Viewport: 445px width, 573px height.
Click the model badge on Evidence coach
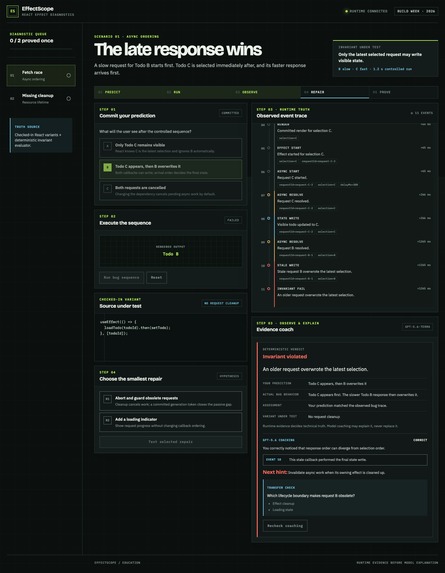click(418, 327)
